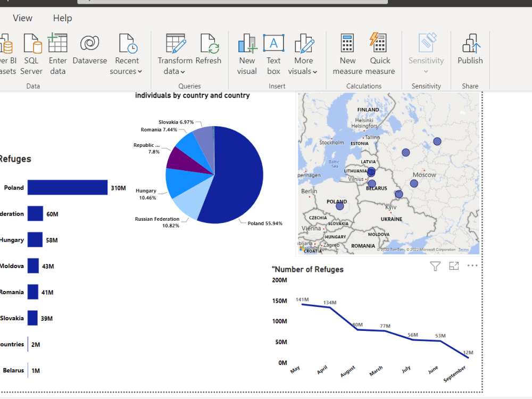The image size is (532, 399).
Task: Select the Poland bar in bar chart
Action: click(x=68, y=188)
